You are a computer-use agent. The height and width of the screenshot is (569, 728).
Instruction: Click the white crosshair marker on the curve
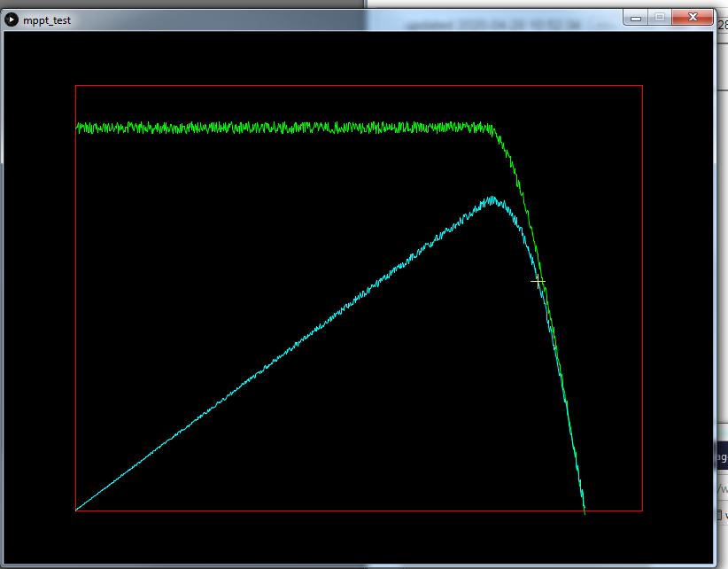click(x=538, y=281)
